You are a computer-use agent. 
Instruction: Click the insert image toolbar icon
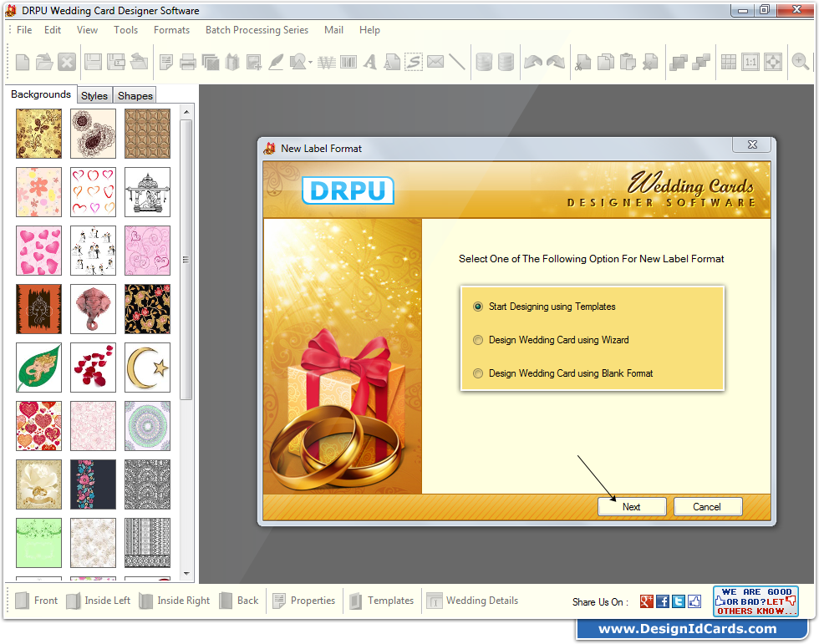(254, 63)
